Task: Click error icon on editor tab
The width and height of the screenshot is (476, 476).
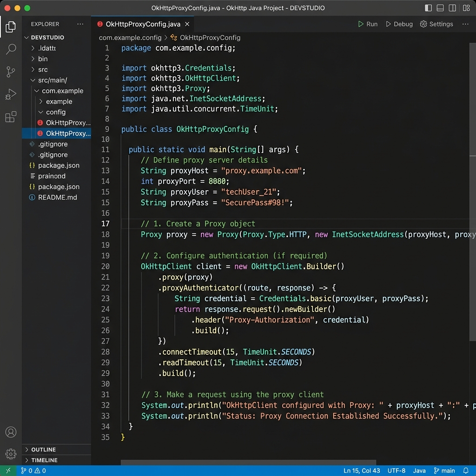Action: click(99, 24)
